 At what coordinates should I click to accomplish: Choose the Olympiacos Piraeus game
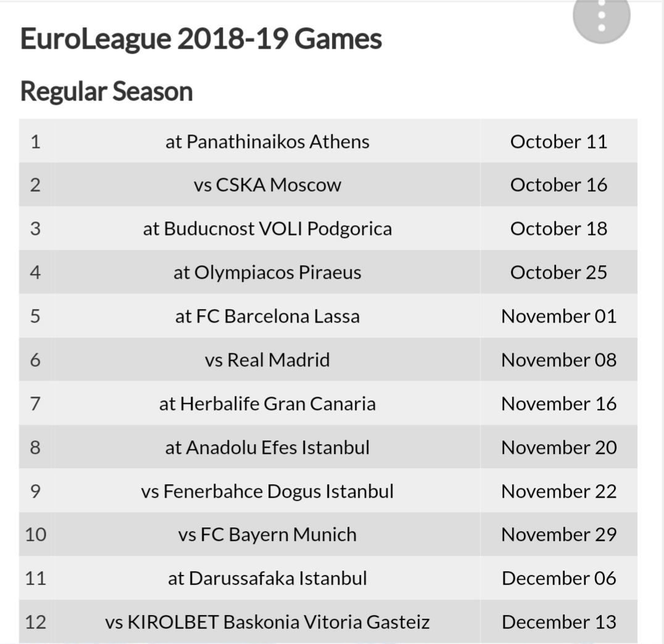pos(267,272)
